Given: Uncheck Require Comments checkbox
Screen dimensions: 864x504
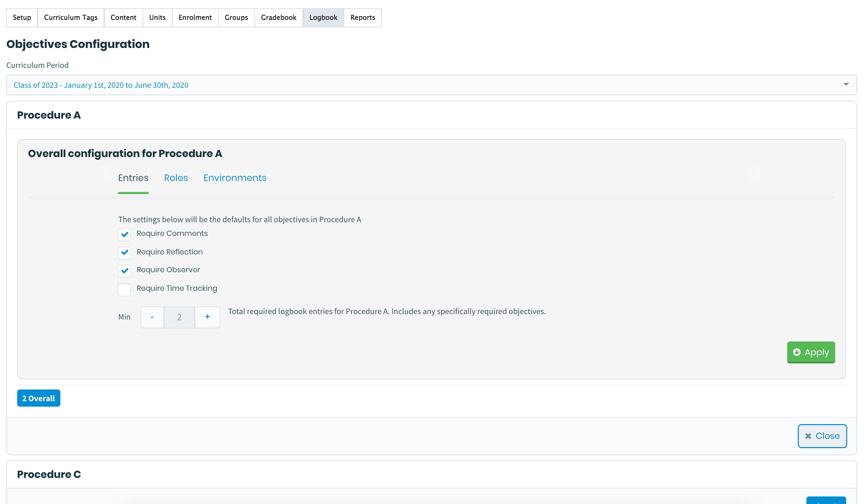Looking at the screenshot, I should point(124,234).
